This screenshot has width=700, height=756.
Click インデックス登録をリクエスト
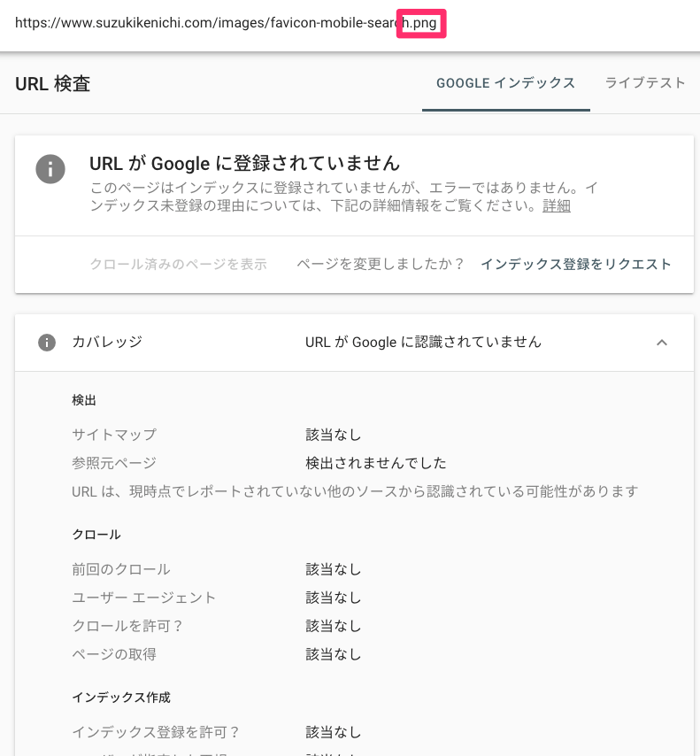575,264
